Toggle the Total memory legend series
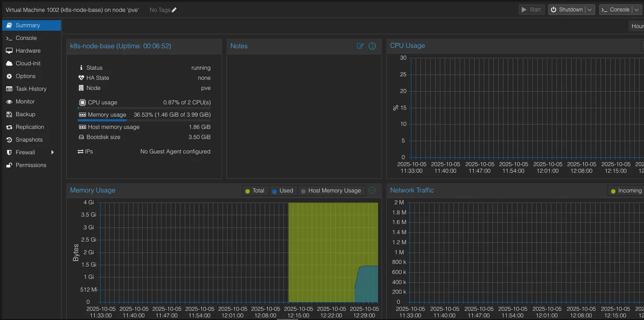This screenshot has width=644, height=320. coord(255,191)
